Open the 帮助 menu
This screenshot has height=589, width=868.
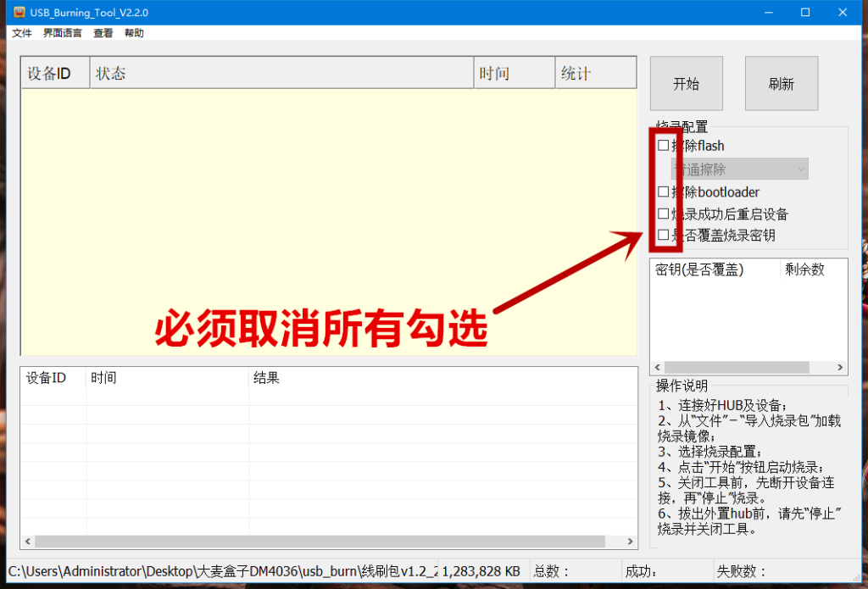pyautogui.click(x=134, y=33)
